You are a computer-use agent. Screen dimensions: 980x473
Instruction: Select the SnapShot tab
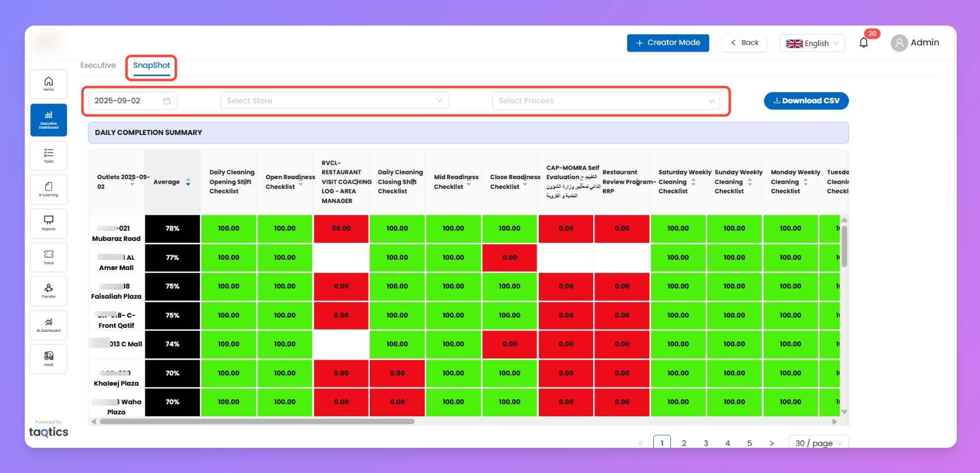pos(151,65)
